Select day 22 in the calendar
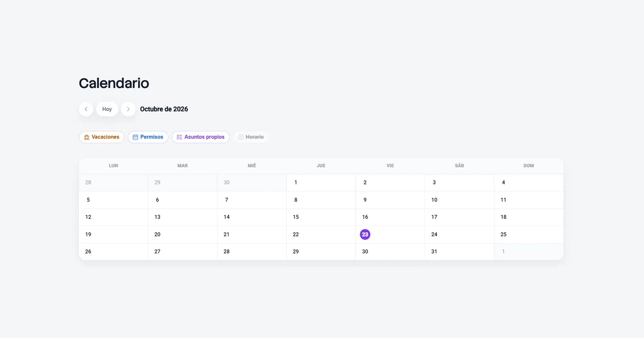Viewport: 644px width, 338px height. [x=321, y=234]
